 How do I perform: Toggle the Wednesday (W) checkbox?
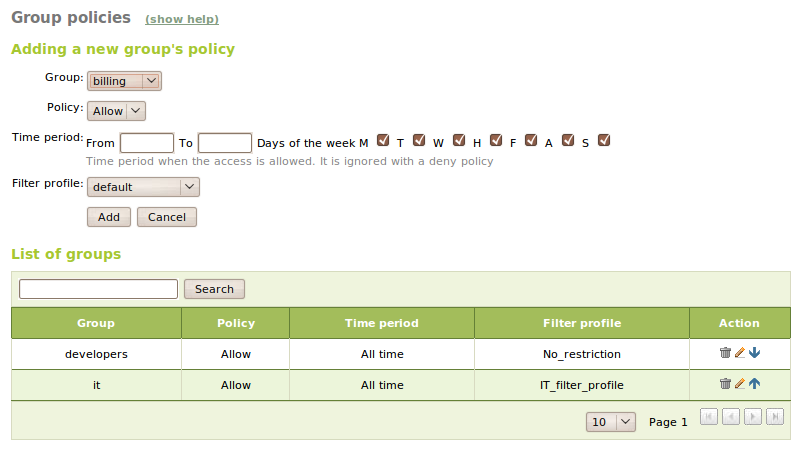tap(459, 141)
